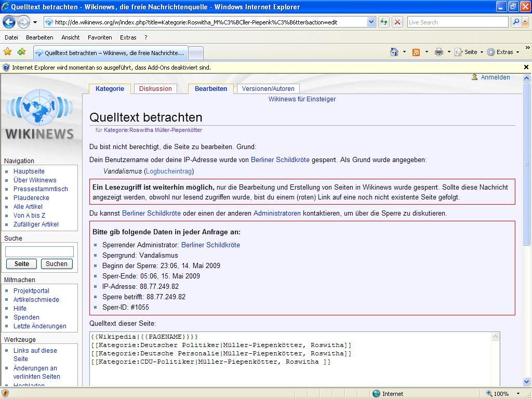Open the ? help menu

(146, 37)
